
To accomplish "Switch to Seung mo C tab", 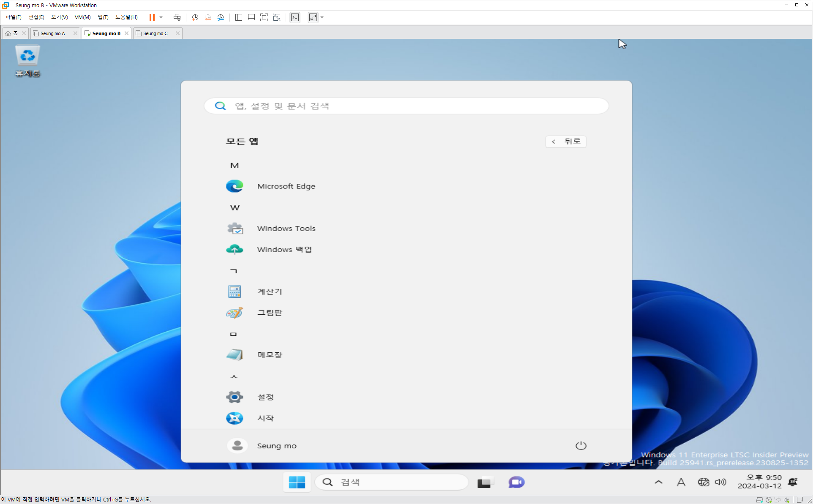I will (155, 33).
